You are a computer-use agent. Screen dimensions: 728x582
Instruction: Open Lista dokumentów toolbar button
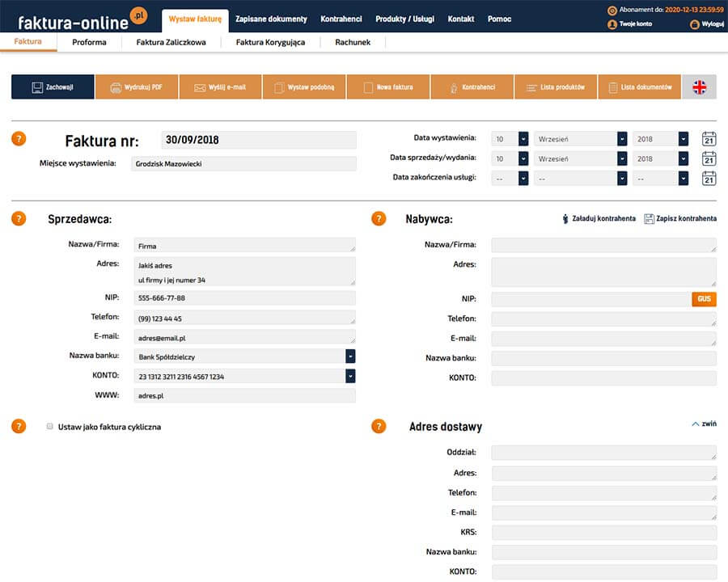(640, 86)
